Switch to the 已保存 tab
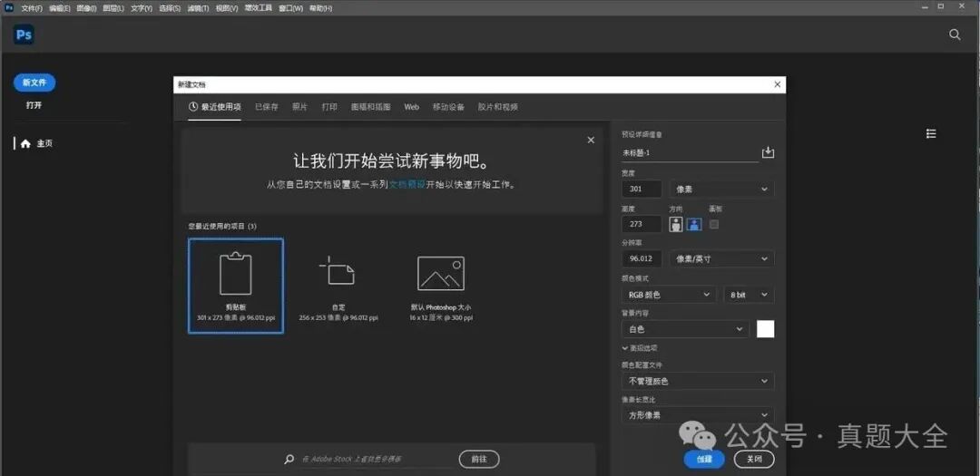Viewport: 980px width, 476px height. tap(267, 107)
